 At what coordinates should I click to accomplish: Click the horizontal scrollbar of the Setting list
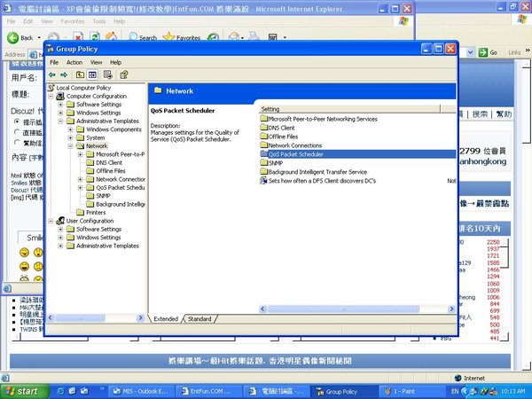tap(344, 309)
